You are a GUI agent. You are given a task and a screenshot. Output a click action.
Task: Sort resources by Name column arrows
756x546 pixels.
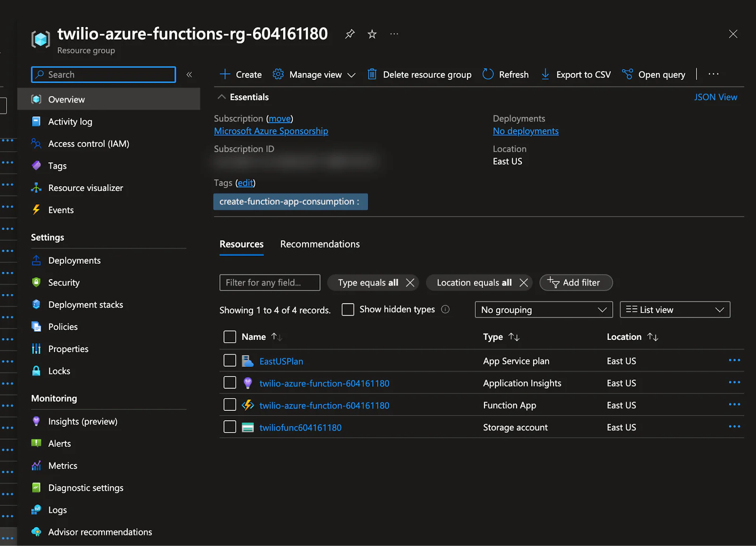point(277,337)
